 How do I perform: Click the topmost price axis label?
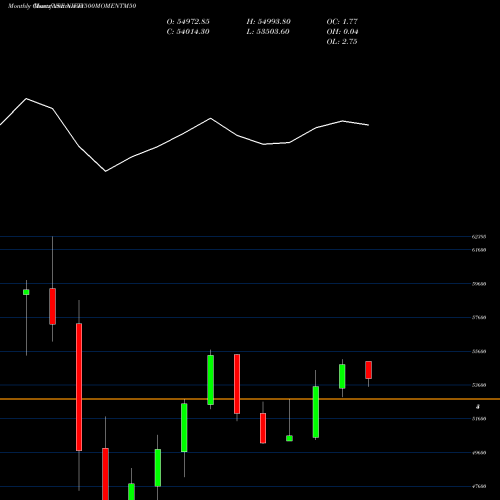(x=479, y=237)
